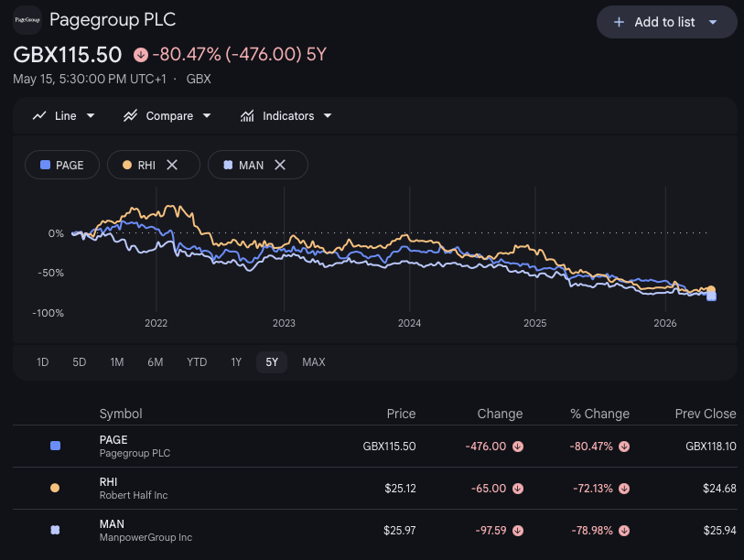744x560 pixels.
Task: Select the 5Y chart range
Action: click(272, 362)
